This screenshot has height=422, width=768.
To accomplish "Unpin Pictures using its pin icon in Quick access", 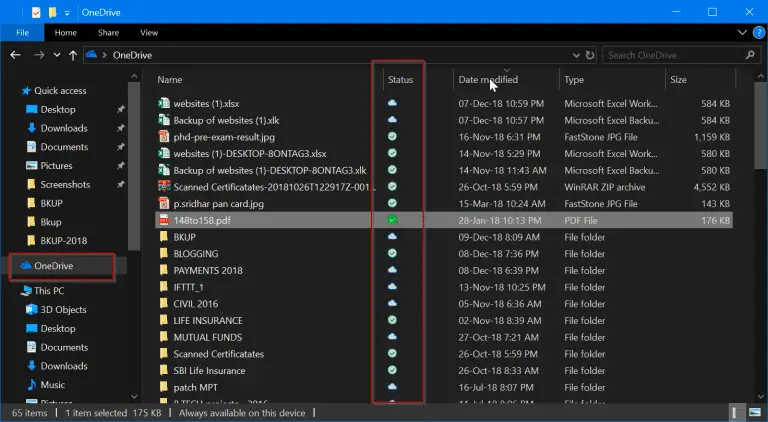I will (x=120, y=165).
